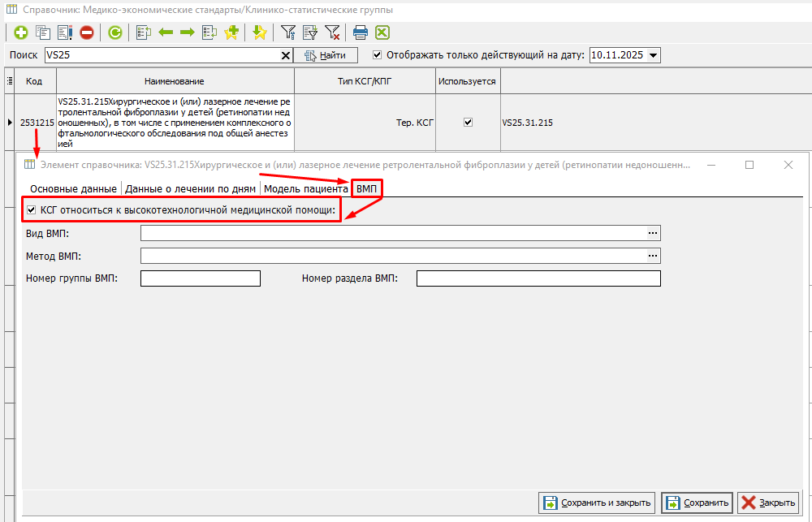Screen dimensions: 812x522
Task: Open the 'Вид ВМП' selection ellipsis button
Action: pyautogui.click(x=652, y=233)
